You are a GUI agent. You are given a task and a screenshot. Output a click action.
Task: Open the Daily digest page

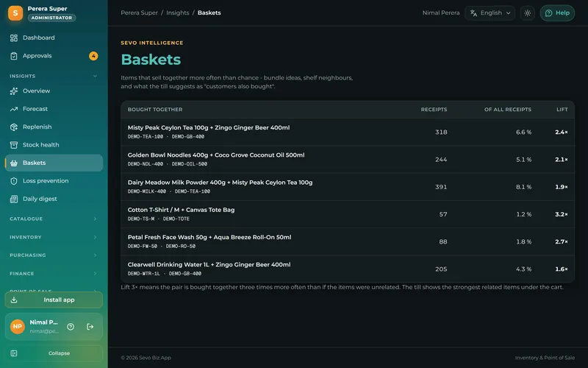[x=54, y=199]
